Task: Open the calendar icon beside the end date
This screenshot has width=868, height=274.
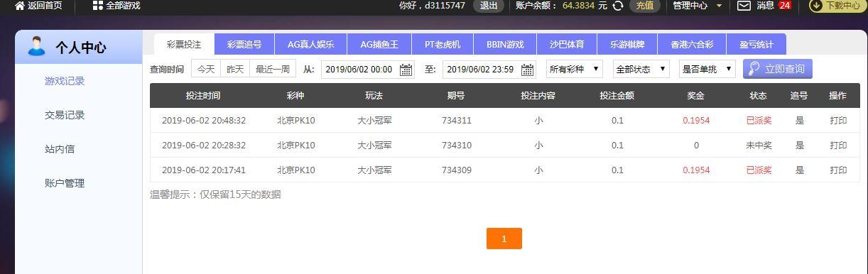Action: pyautogui.click(x=527, y=70)
